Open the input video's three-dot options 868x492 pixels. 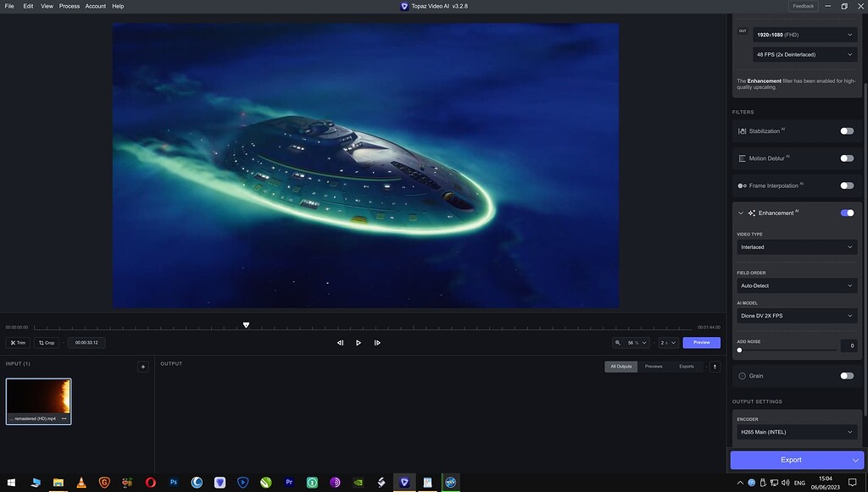tap(64, 418)
